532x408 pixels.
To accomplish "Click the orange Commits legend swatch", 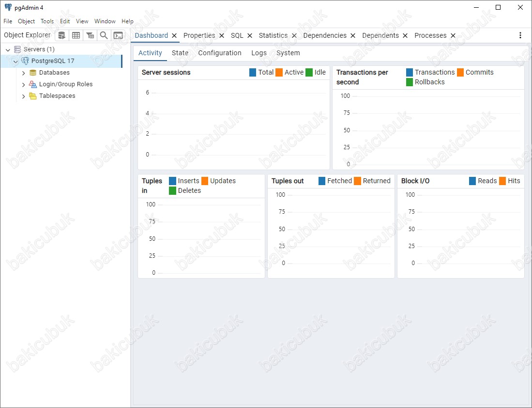I will [460, 72].
